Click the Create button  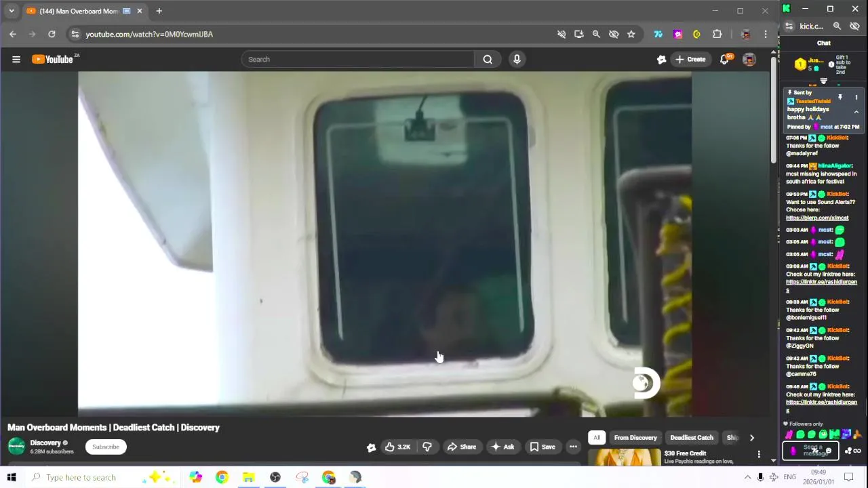pos(691,60)
